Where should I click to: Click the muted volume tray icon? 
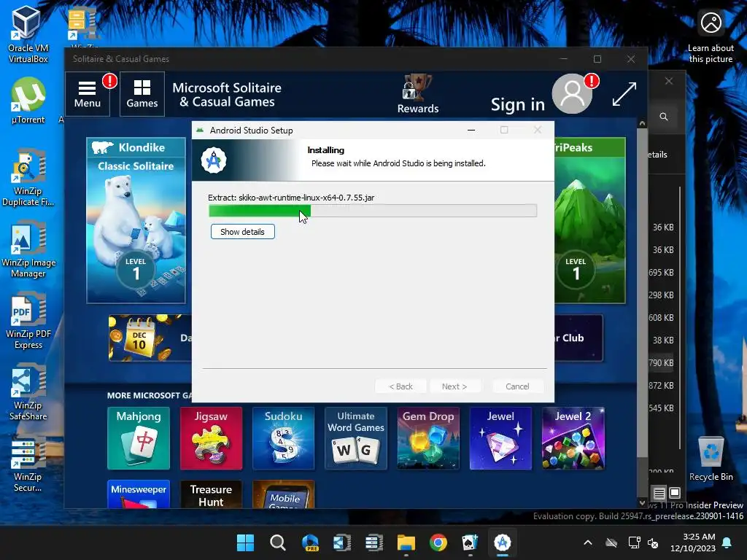click(x=653, y=542)
